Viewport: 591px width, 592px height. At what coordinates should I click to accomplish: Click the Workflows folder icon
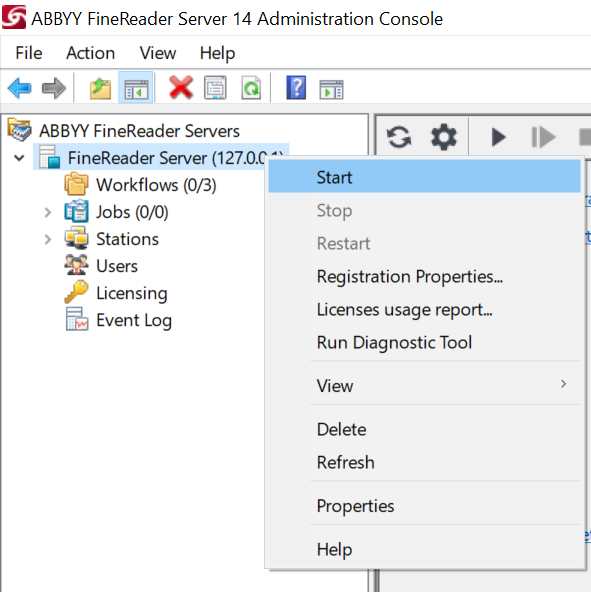click(77, 184)
